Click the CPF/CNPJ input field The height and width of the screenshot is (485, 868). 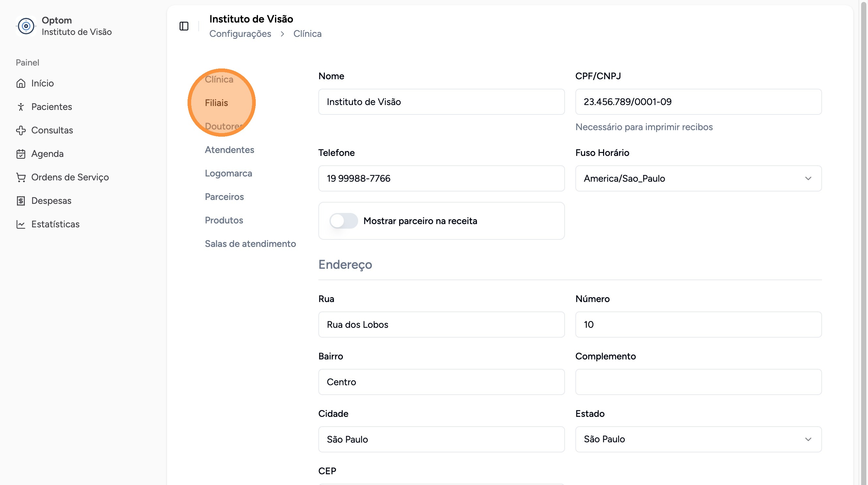pyautogui.click(x=698, y=102)
